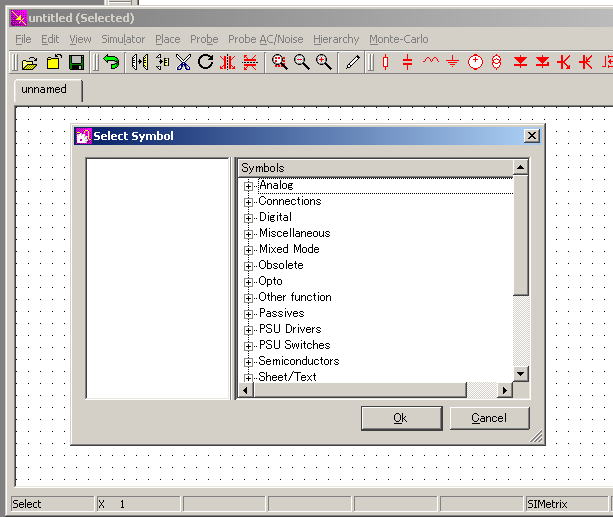Click the Zoom to fit magnifier icon
613x517 pixels.
coord(279,62)
